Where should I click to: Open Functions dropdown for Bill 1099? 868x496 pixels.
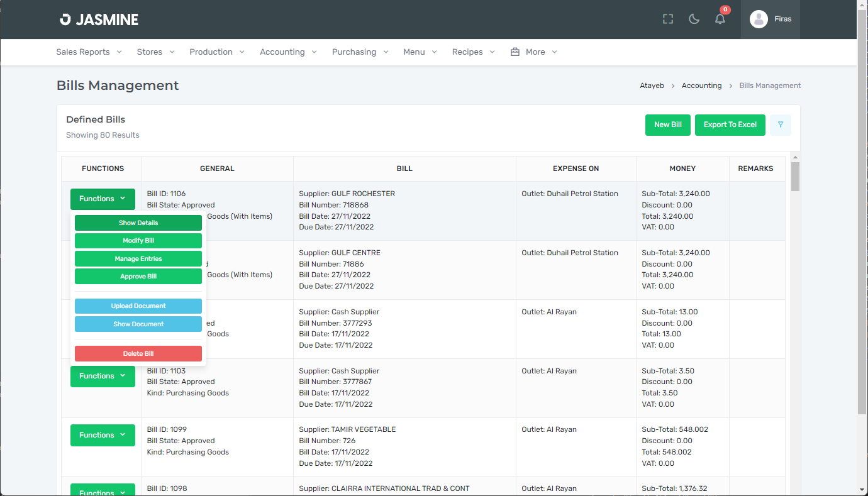(103, 435)
